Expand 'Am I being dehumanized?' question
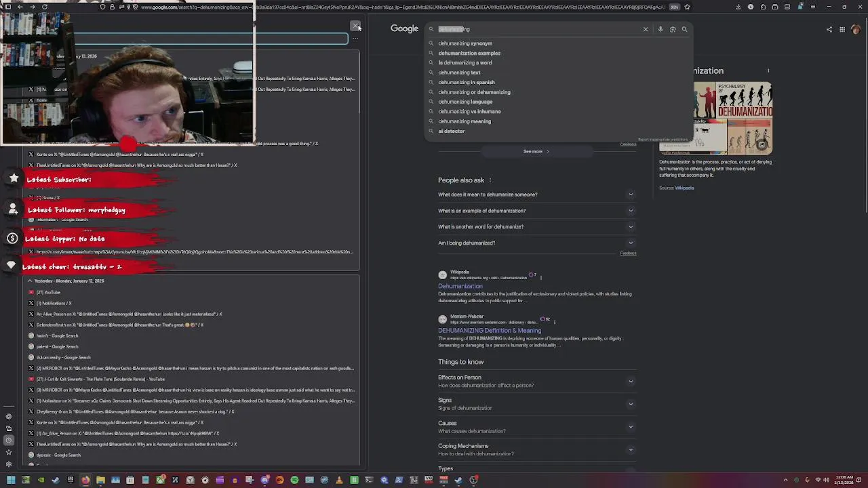 [x=536, y=243]
